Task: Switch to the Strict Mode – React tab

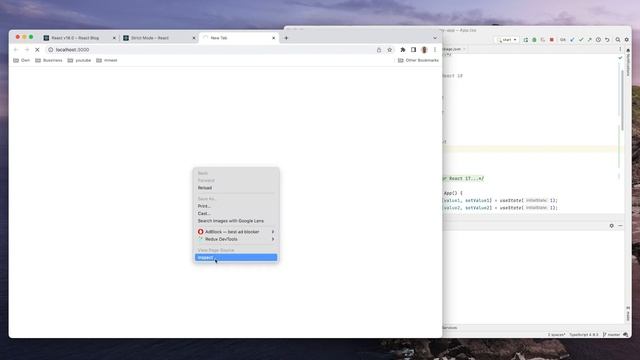Action: click(158, 38)
